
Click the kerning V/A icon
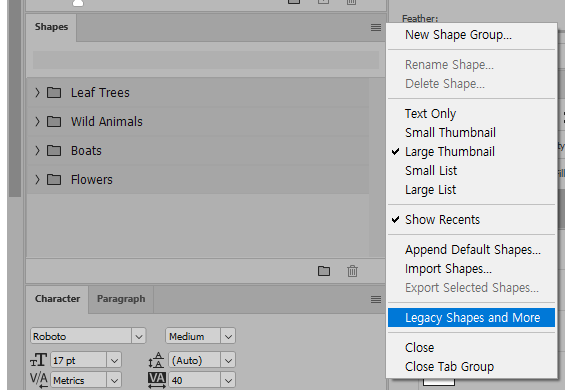pyautogui.click(x=39, y=380)
